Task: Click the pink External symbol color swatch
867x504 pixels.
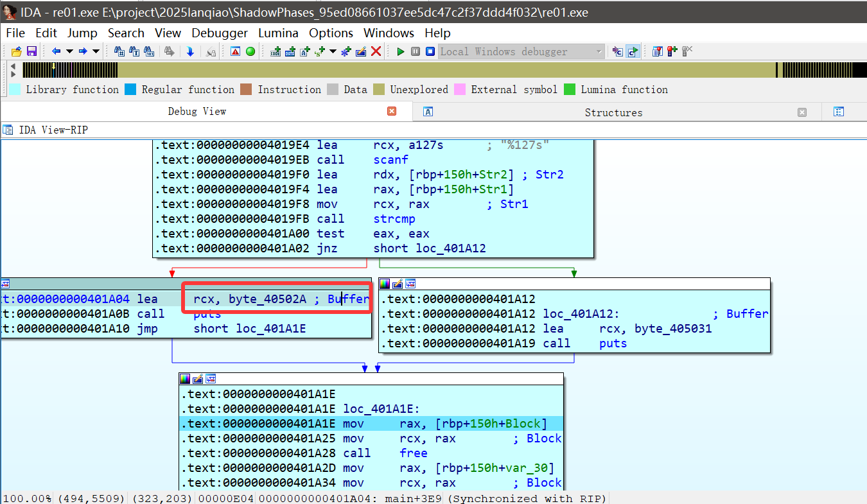Action: point(460,89)
